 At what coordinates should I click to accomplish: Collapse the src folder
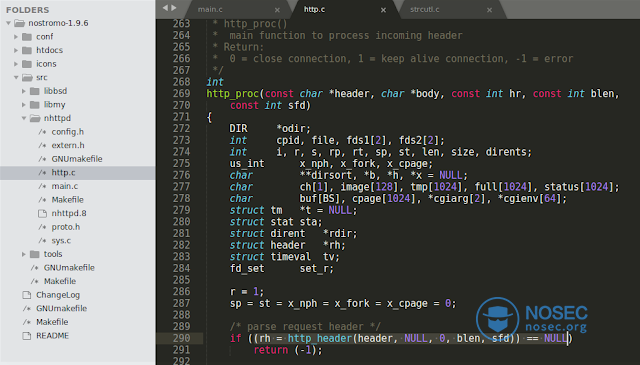click(16, 78)
